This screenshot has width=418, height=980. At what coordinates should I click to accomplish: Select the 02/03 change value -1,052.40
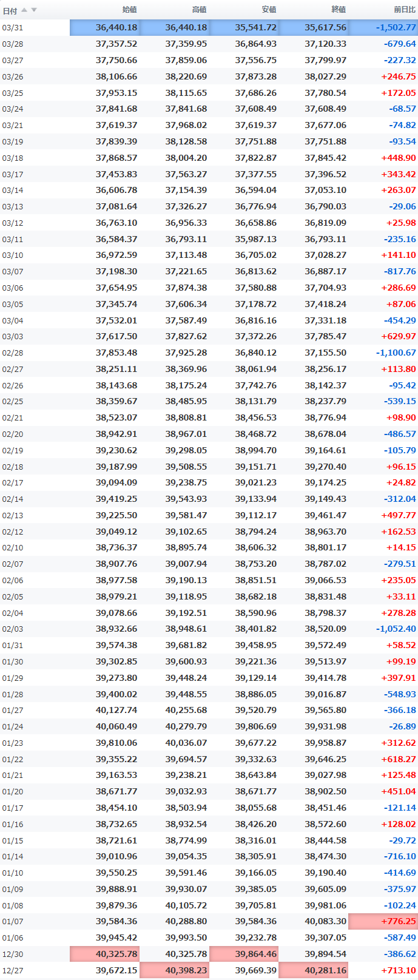coord(396,629)
